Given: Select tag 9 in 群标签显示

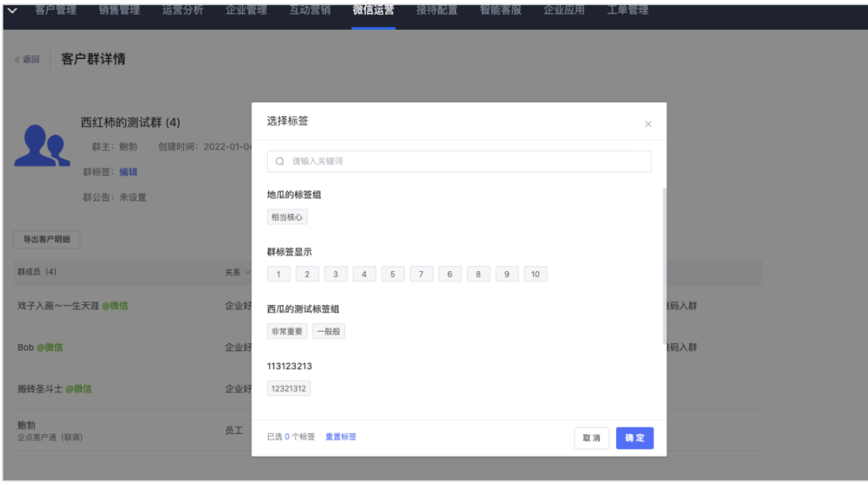Looking at the screenshot, I should tap(507, 274).
